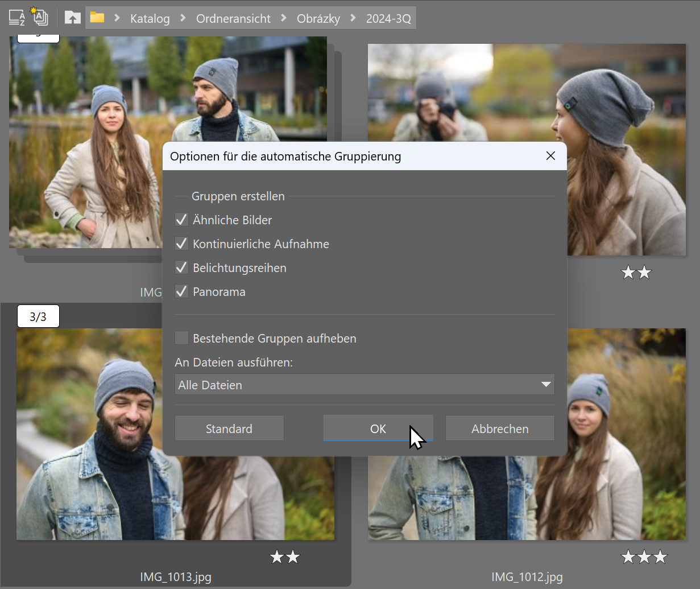Click the third star under IMG_1012
700x589 pixels.
(x=661, y=557)
